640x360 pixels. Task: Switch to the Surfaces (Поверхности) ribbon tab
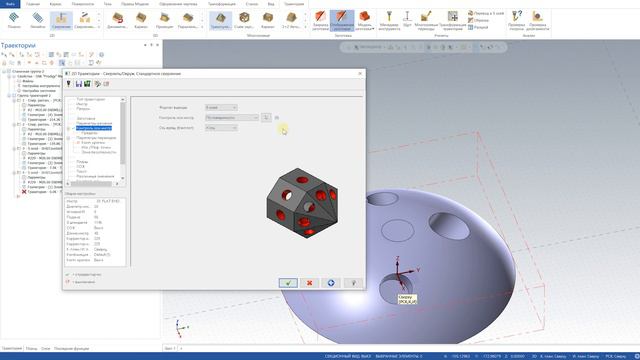tap(83, 4)
